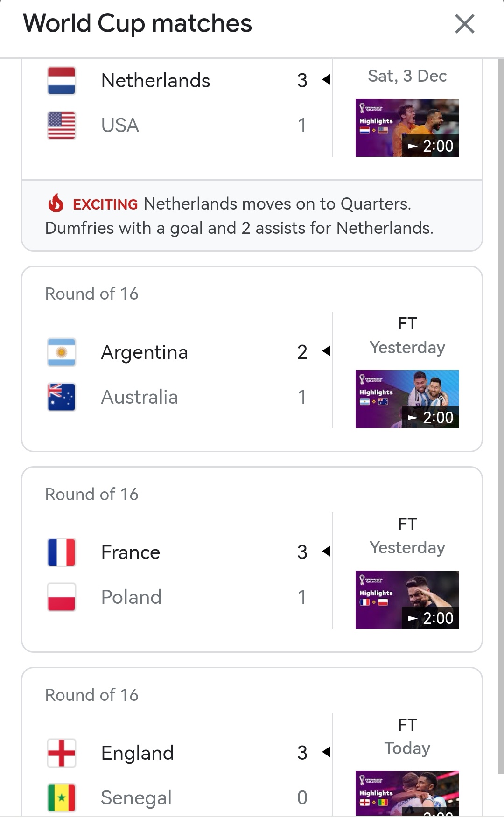Select the England team name

pos(137,753)
